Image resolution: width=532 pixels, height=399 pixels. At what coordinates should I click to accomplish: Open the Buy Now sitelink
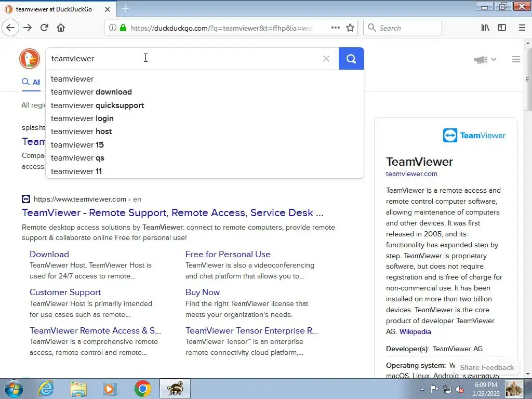tap(203, 292)
